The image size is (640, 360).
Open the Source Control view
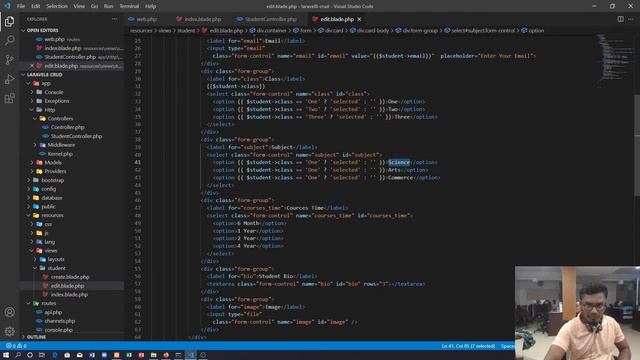point(9,60)
